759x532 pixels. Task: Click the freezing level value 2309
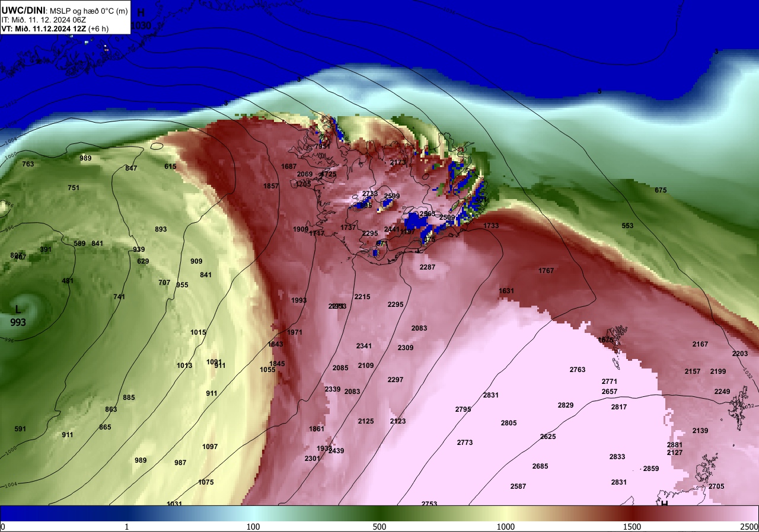[x=406, y=348]
